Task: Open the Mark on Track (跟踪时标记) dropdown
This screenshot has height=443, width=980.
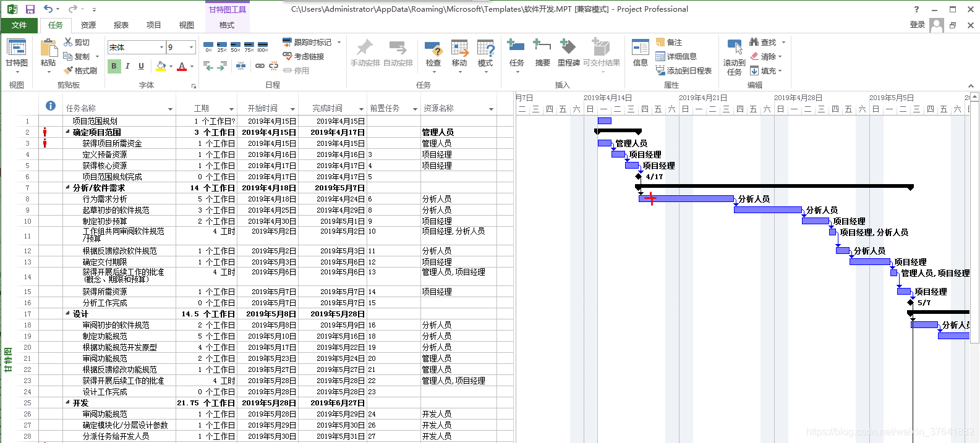Action: pos(339,42)
